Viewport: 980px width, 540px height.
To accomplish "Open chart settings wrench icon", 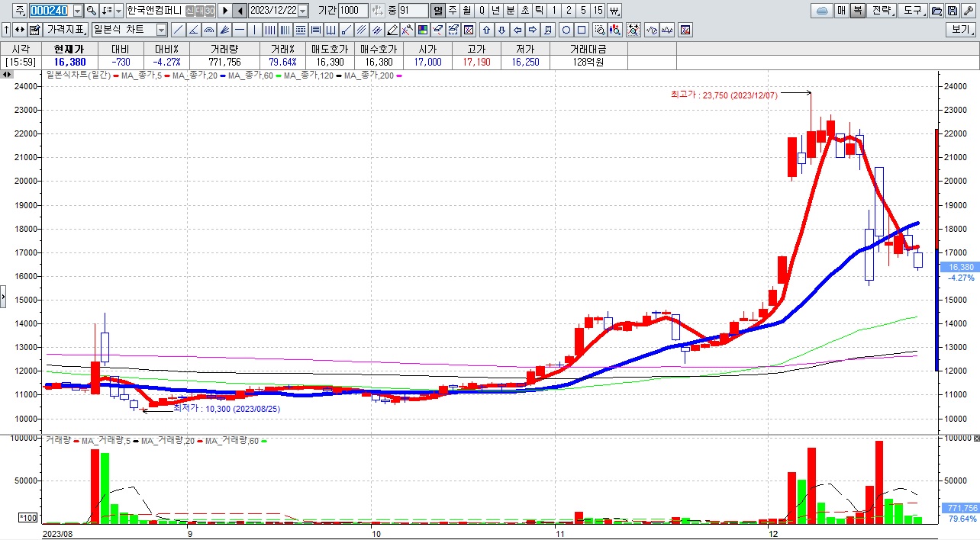I will (x=967, y=11).
